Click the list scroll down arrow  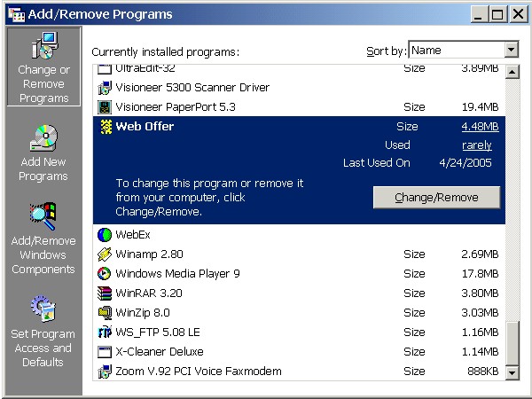pyautogui.click(x=512, y=372)
